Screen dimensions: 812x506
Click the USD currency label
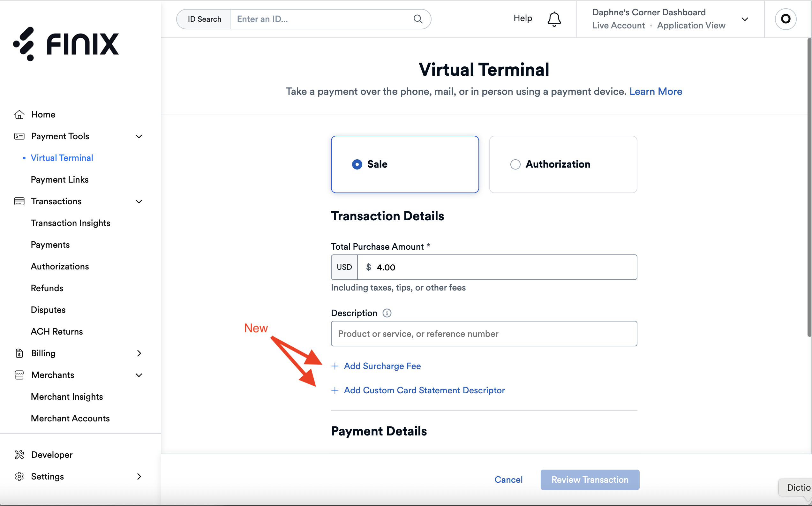coord(344,267)
